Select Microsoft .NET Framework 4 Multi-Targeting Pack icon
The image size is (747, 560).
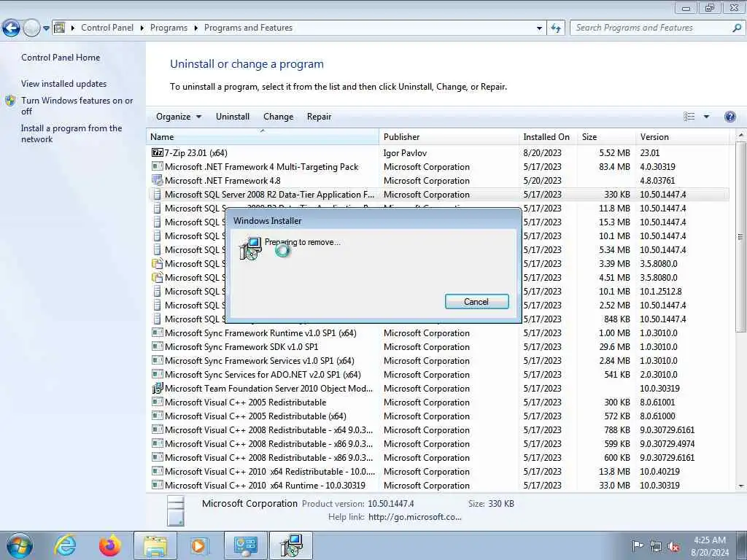pyautogui.click(x=157, y=166)
